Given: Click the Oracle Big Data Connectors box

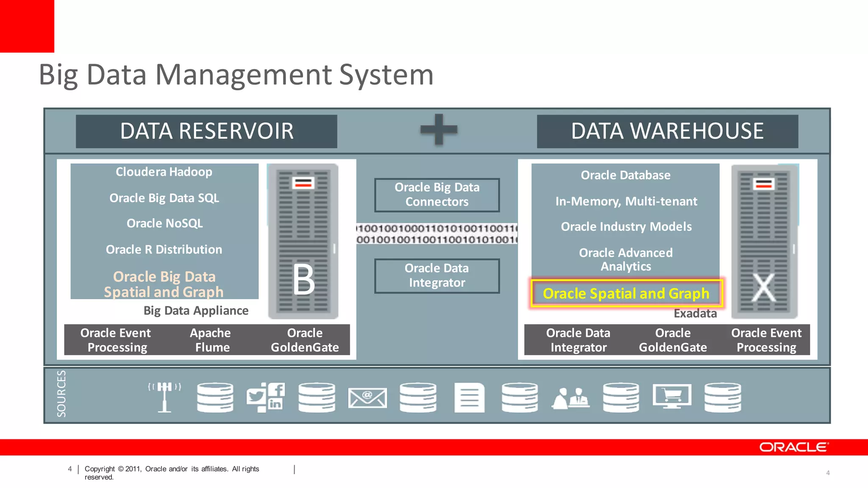Looking at the screenshot, I should point(437,195).
